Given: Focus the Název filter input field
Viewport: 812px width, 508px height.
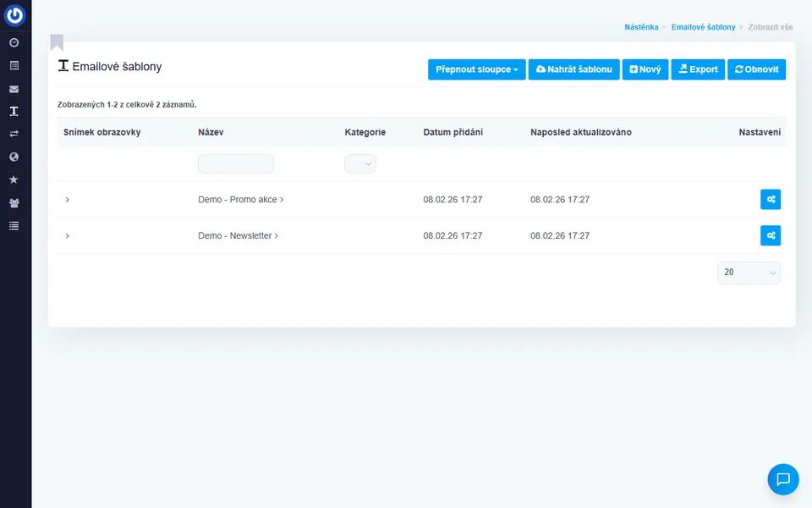Looking at the screenshot, I should [236, 164].
